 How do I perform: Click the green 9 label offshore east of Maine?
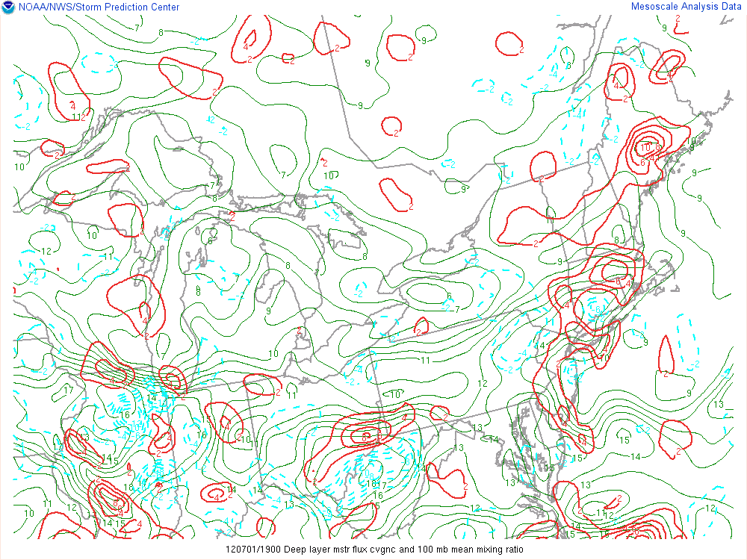coord(695,173)
